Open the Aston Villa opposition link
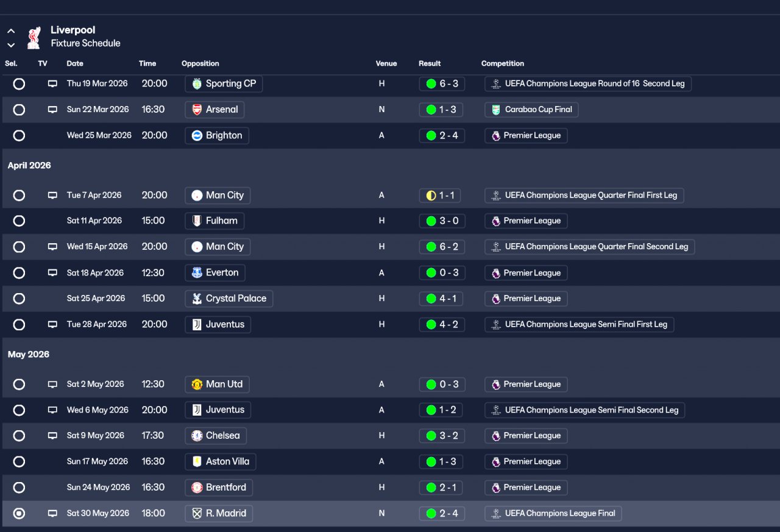 click(221, 461)
